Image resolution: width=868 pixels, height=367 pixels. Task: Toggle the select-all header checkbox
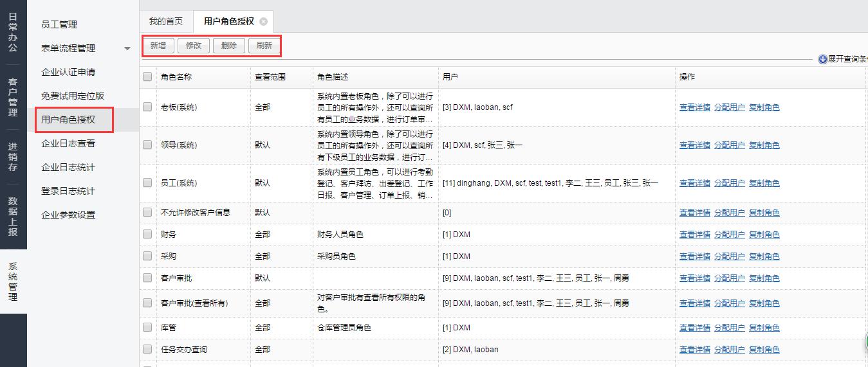[147, 77]
